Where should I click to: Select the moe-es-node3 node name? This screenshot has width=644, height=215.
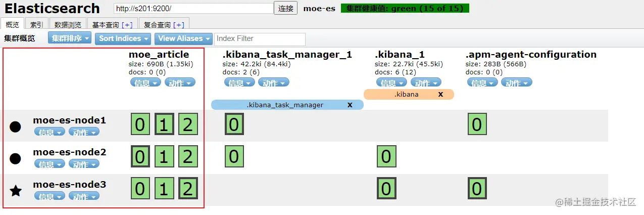pos(69,184)
